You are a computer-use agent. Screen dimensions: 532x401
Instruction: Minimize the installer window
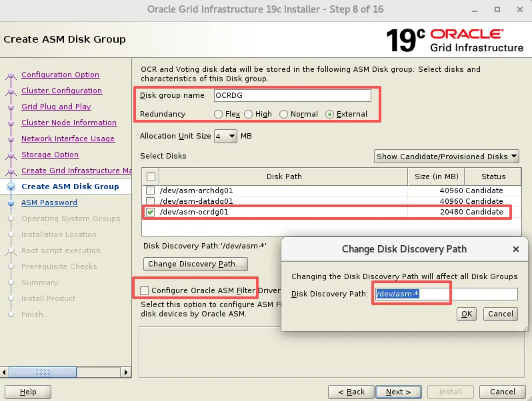click(475, 9)
